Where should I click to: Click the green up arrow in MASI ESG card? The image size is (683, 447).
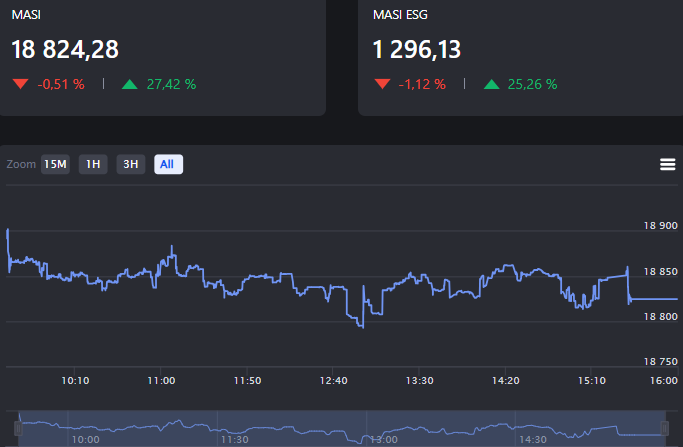coord(491,84)
